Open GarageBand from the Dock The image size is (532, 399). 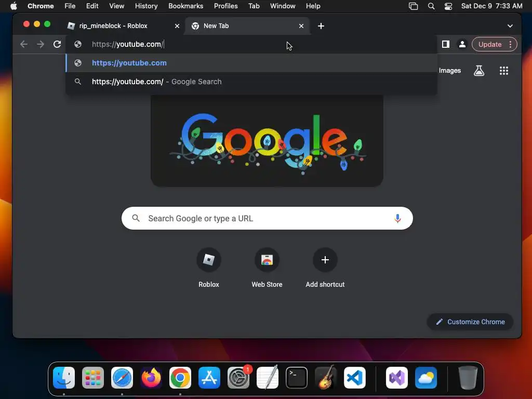click(x=326, y=378)
